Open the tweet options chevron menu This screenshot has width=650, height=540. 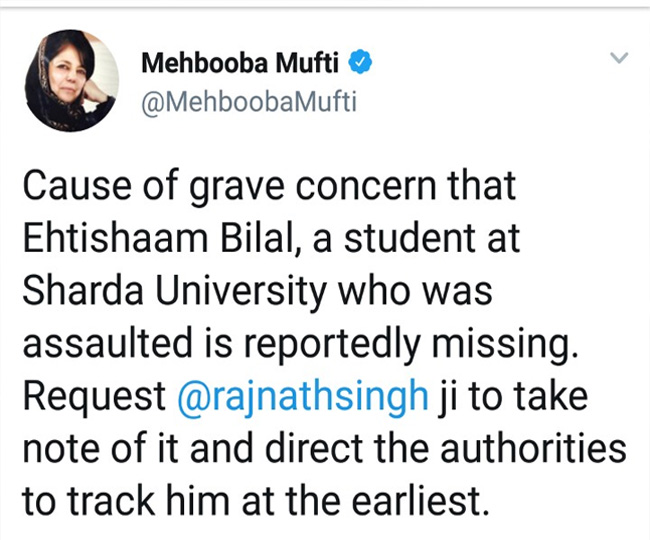coord(620,59)
